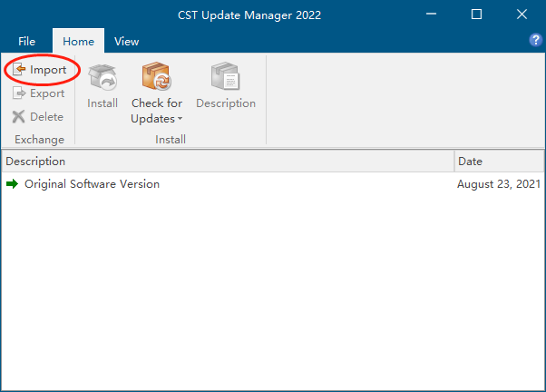Click the Delete text label
The image size is (546, 392).
46,117
